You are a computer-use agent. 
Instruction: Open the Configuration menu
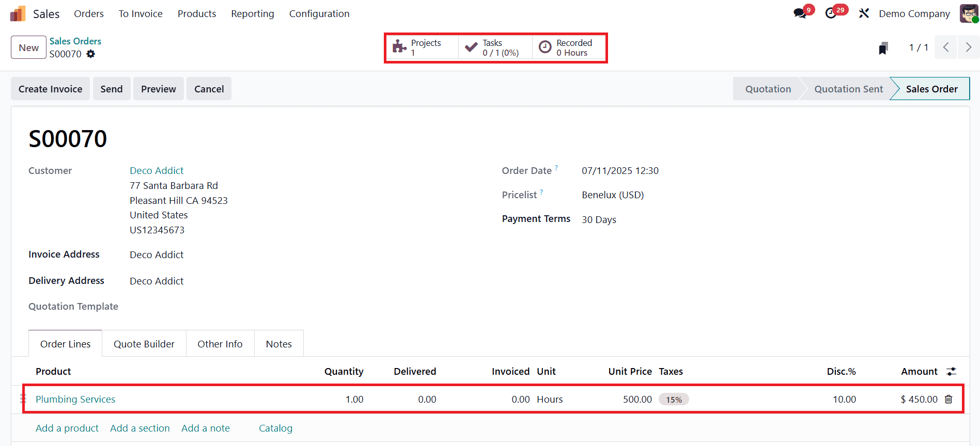pos(319,13)
